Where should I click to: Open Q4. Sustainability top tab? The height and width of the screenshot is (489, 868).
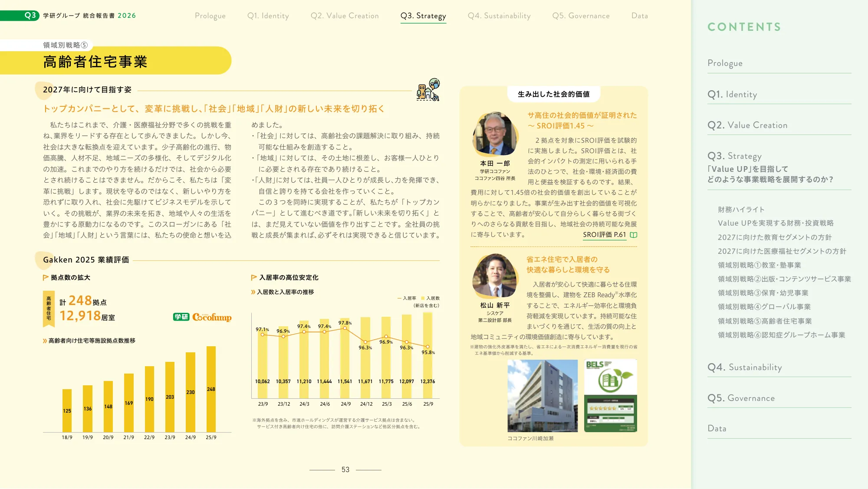point(499,16)
